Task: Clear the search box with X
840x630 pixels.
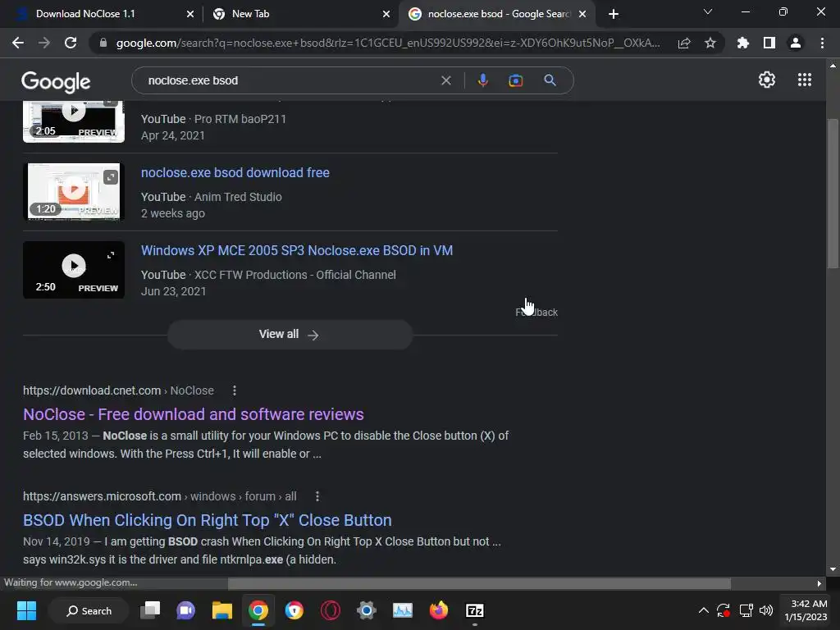Action: pos(445,80)
